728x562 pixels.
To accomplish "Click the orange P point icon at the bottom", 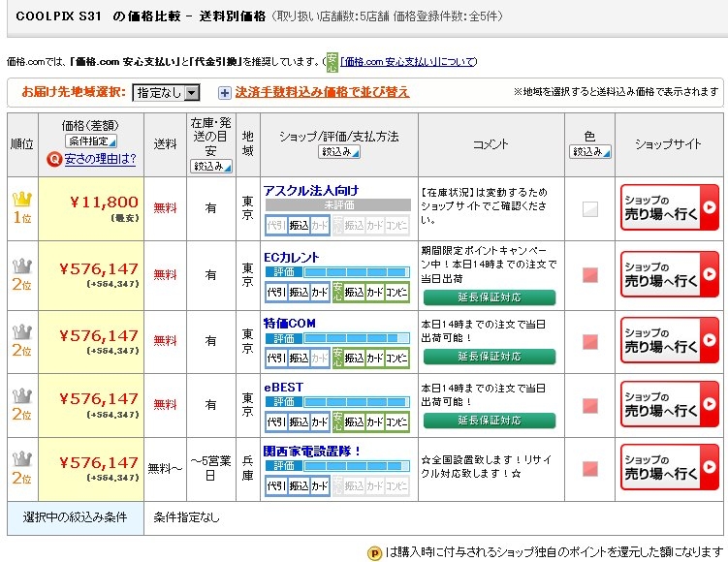I will (x=375, y=553).
